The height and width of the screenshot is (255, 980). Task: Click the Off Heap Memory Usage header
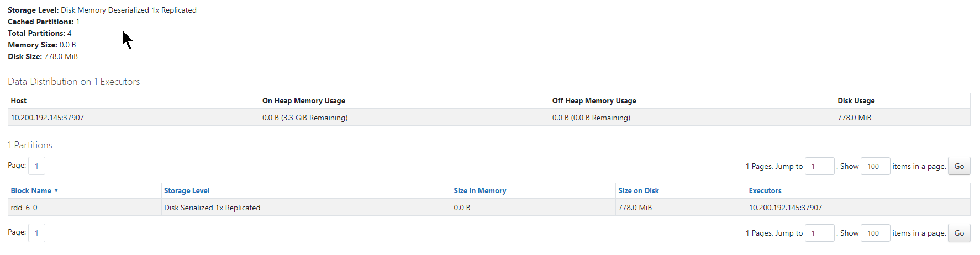[594, 101]
